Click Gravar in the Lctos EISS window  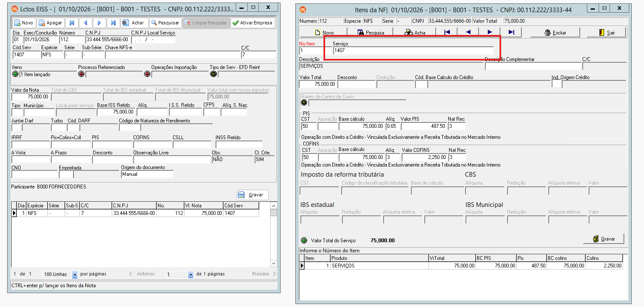[x=252, y=195]
